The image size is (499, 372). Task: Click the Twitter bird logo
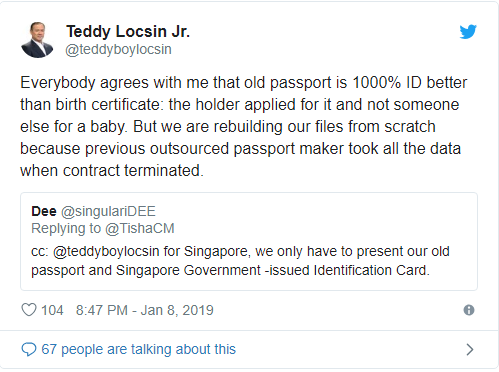click(x=468, y=32)
